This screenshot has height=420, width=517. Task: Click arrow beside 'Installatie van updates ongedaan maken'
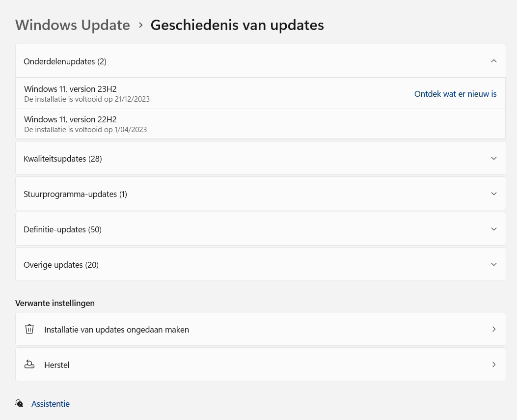pyautogui.click(x=494, y=329)
